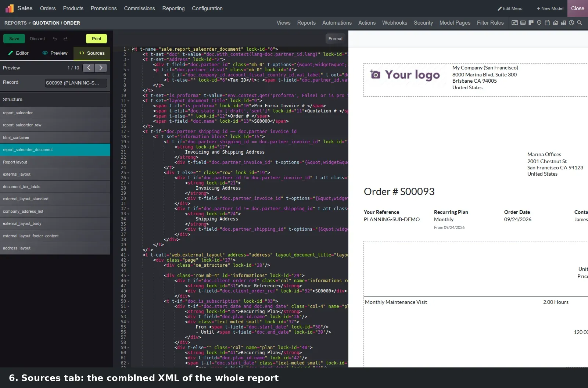Print the report

point(97,39)
